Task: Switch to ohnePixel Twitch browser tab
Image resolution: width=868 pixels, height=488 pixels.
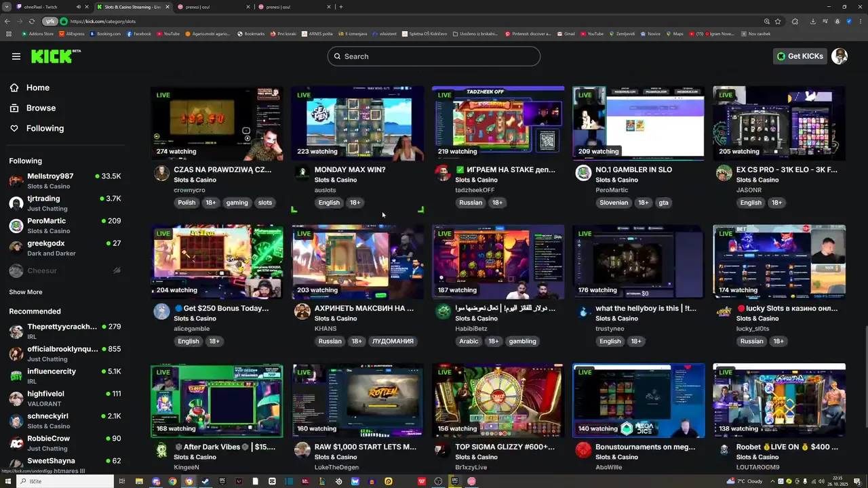Action: point(46,7)
